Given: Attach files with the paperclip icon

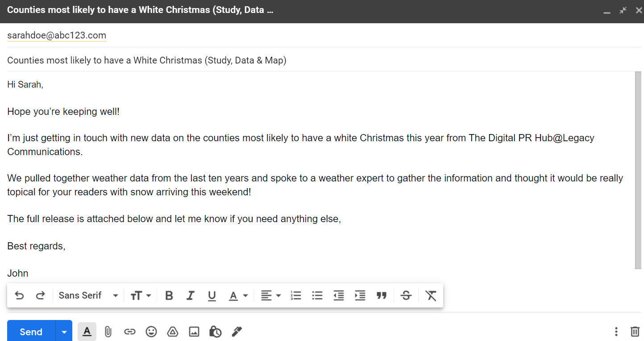Looking at the screenshot, I should [108, 332].
